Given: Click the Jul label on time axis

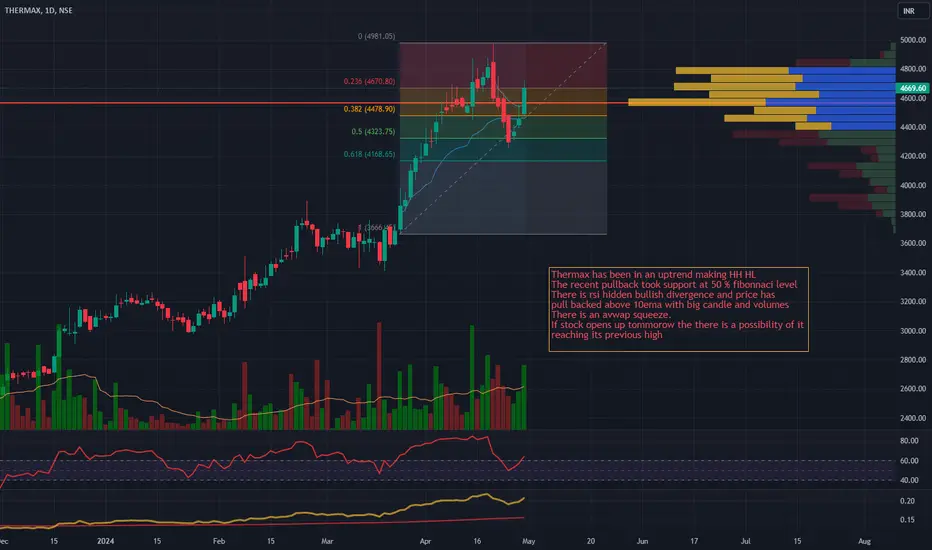Looking at the screenshot, I should (x=745, y=541).
